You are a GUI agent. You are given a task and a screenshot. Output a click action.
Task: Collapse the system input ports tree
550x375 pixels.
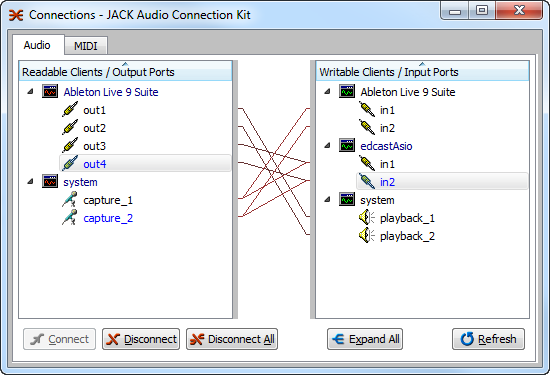(328, 200)
